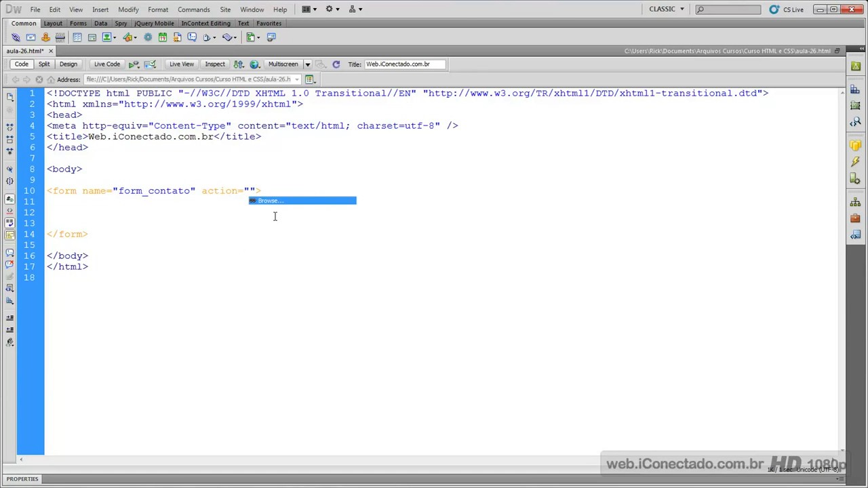Click the Check Browser Compatibility icon
868x488 pixels.
click(150, 64)
